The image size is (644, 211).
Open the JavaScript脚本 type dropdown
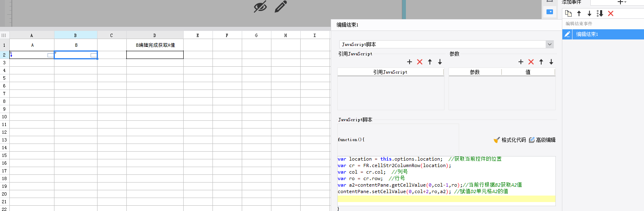pos(447,44)
